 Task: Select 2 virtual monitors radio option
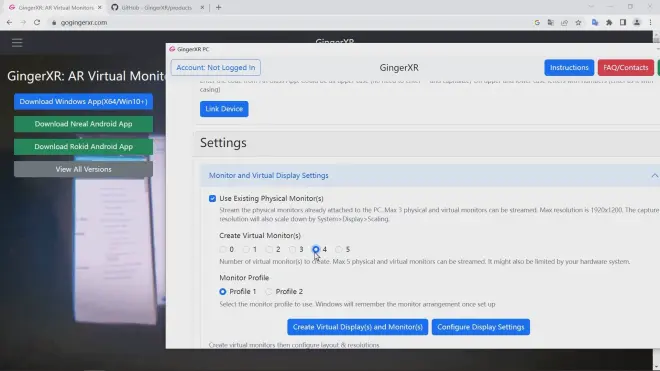click(269, 249)
